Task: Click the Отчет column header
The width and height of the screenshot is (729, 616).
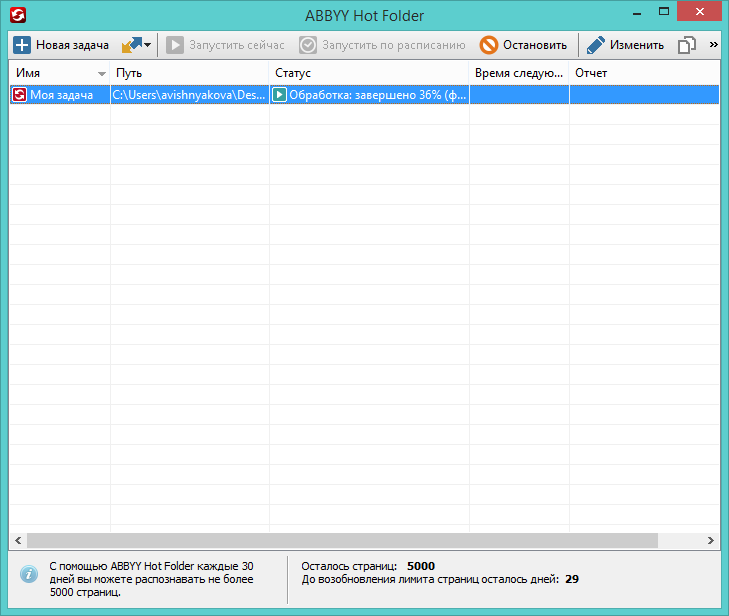Action: tap(644, 73)
